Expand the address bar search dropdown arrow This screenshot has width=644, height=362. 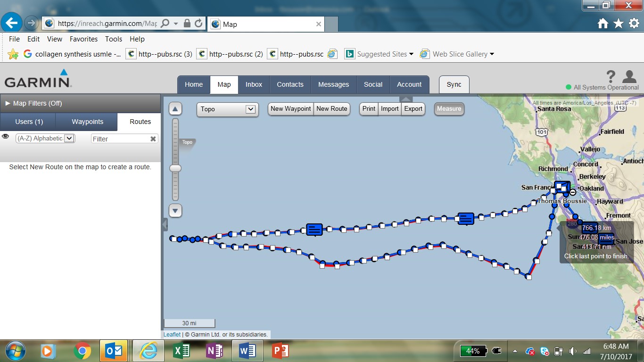pyautogui.click(x=176, y=24)
